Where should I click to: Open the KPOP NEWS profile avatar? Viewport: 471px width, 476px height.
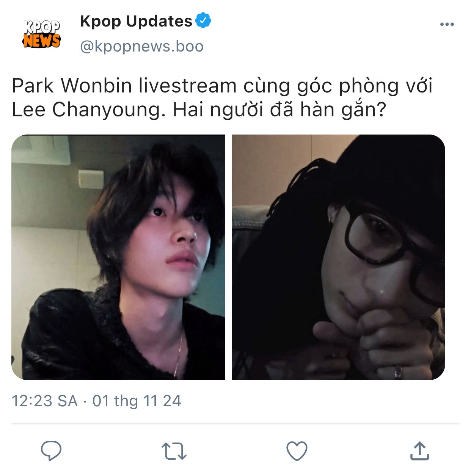click(42, 34)
